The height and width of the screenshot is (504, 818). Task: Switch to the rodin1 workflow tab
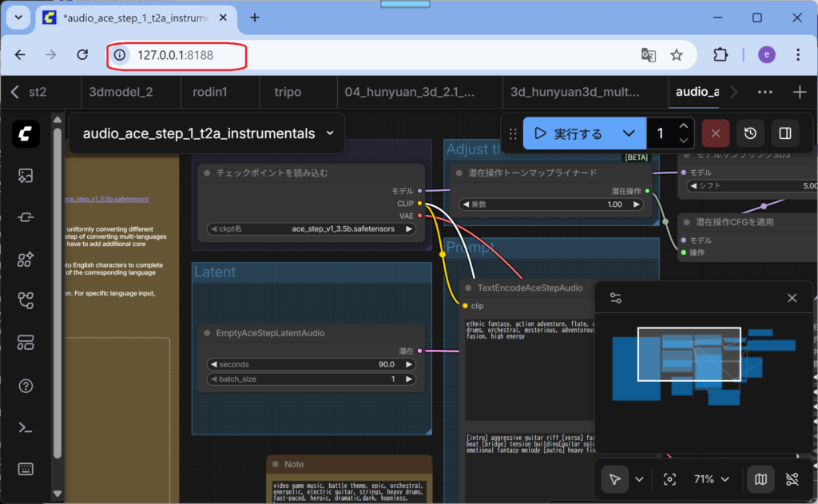click(x=210, y=92)
